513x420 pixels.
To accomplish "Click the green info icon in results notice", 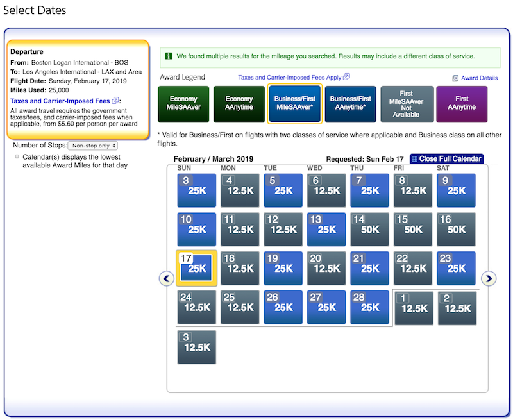I will tap(169, 56).
